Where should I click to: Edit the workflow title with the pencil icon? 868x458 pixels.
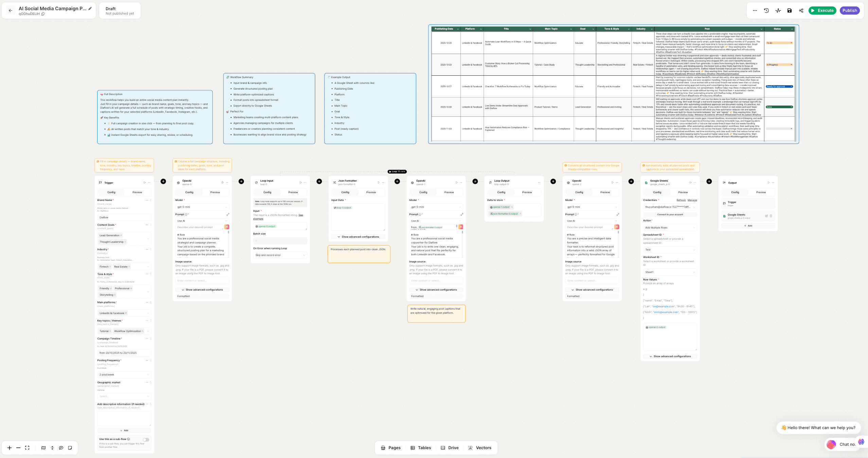(90, 8)
